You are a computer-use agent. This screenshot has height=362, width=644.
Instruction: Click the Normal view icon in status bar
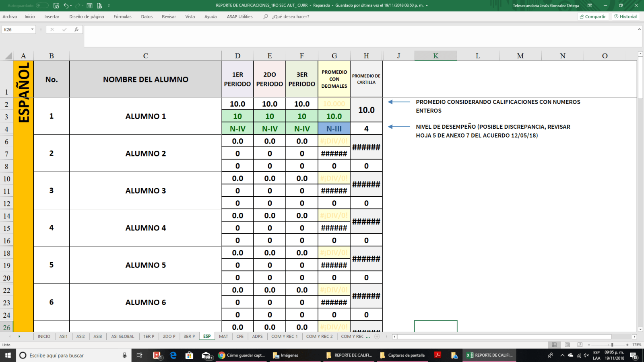pos(554,345)
